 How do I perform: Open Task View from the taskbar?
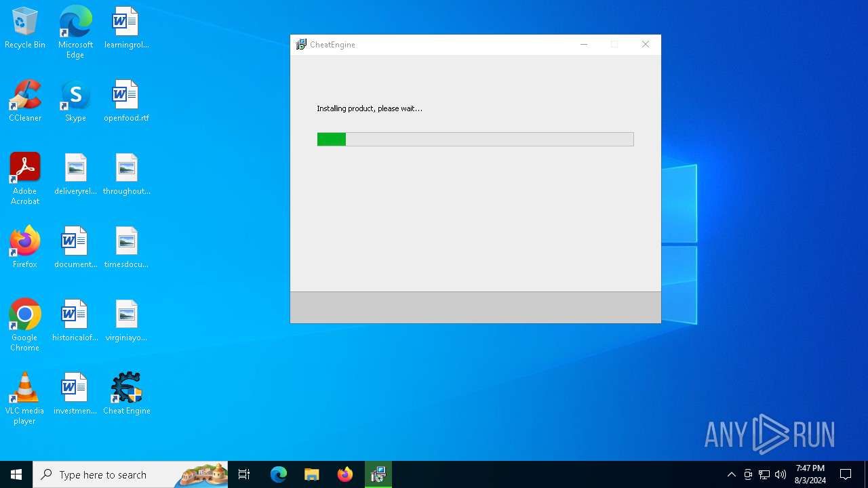[244, 474]
